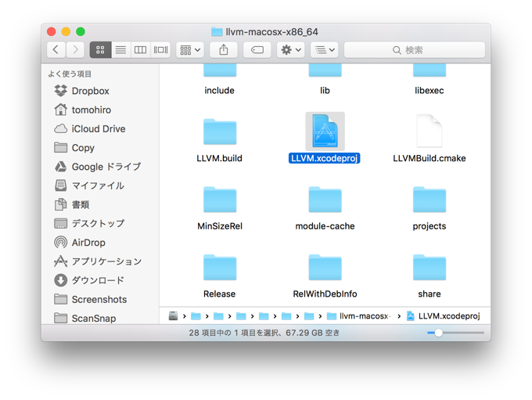Open Screenshots folder in the sidebar
532x400 pixels.
(91, 299)
